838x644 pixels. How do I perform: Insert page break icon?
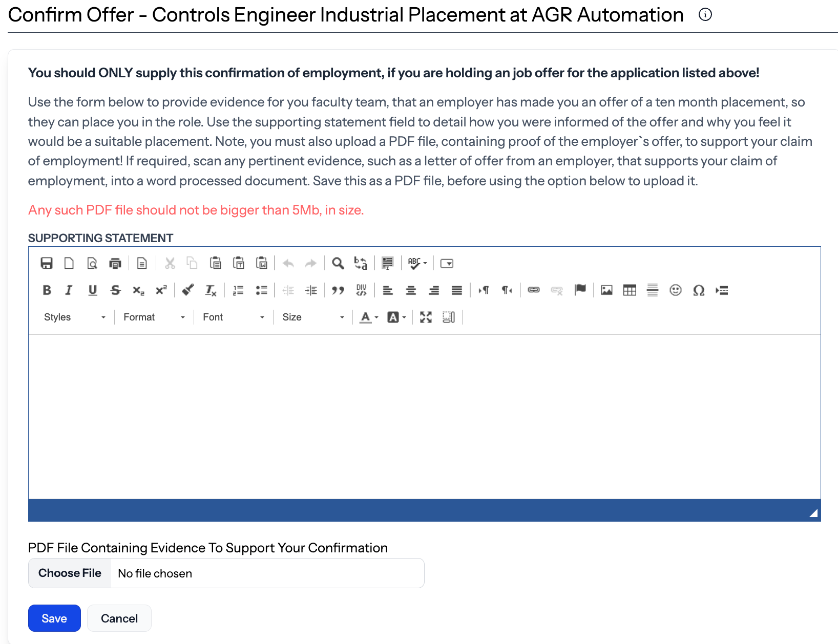pyautogui.click(x=722, y=290)
